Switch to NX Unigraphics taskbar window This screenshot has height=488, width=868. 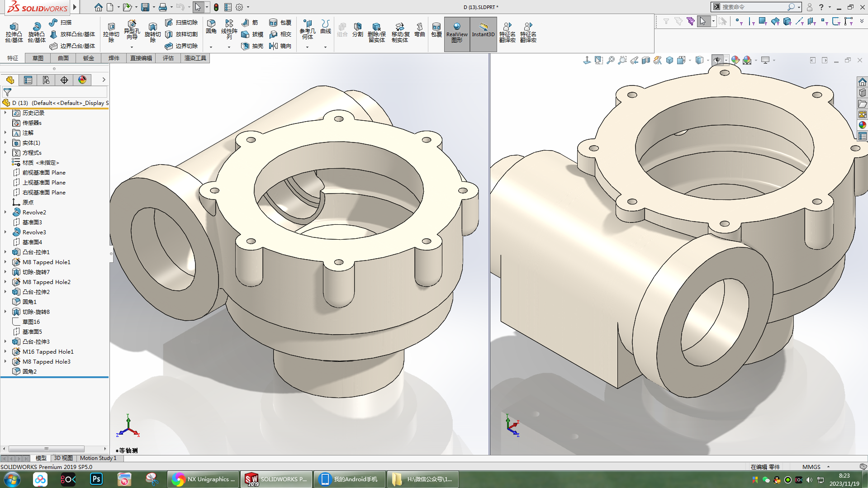[203, 479]
